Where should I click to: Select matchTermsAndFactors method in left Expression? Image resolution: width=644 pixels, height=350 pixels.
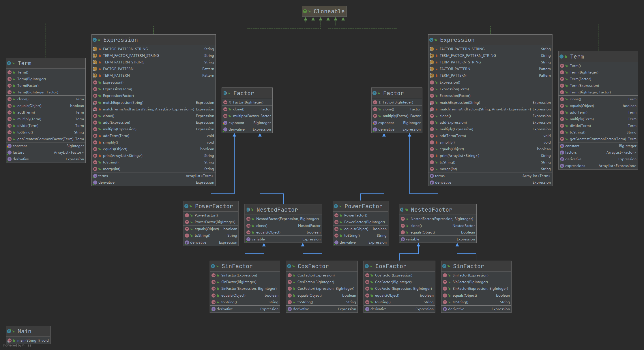click(153, 109)
